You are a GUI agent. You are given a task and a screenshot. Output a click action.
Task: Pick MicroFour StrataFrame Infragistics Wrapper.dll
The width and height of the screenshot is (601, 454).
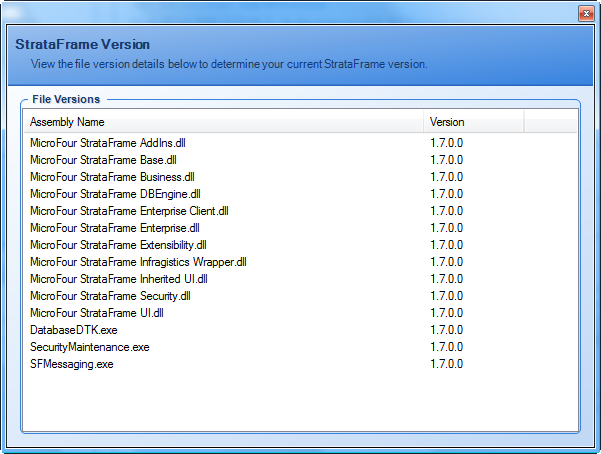[138, 262]
